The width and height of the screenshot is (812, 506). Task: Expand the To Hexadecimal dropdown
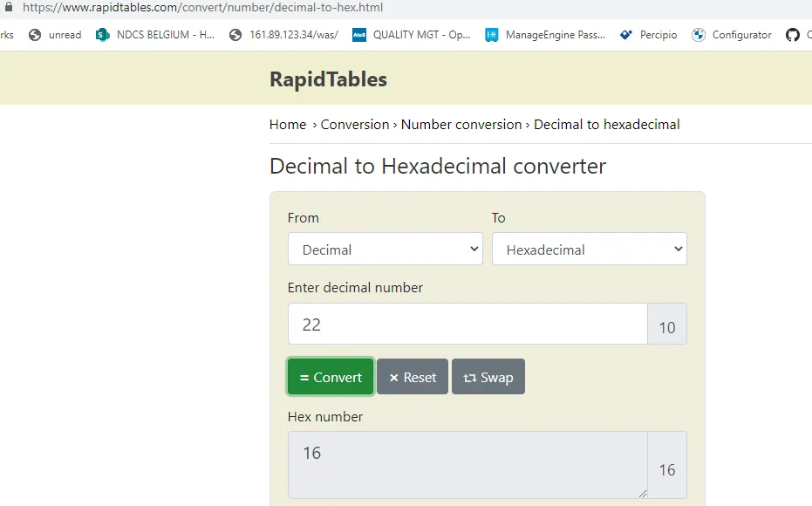(590, 250)
